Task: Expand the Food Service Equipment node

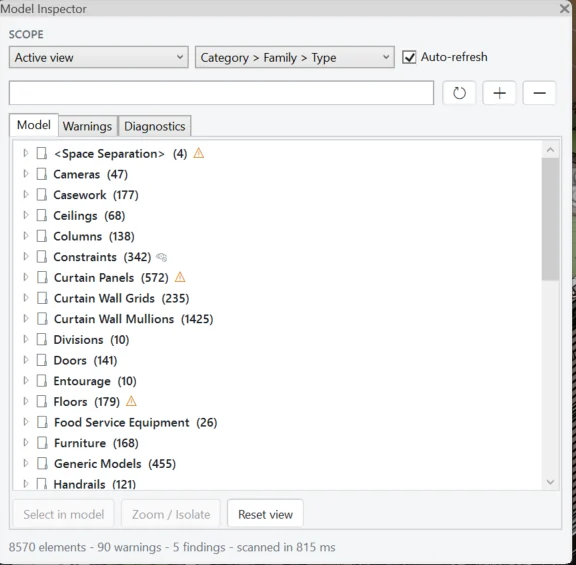Action: (x=25, y=422)
